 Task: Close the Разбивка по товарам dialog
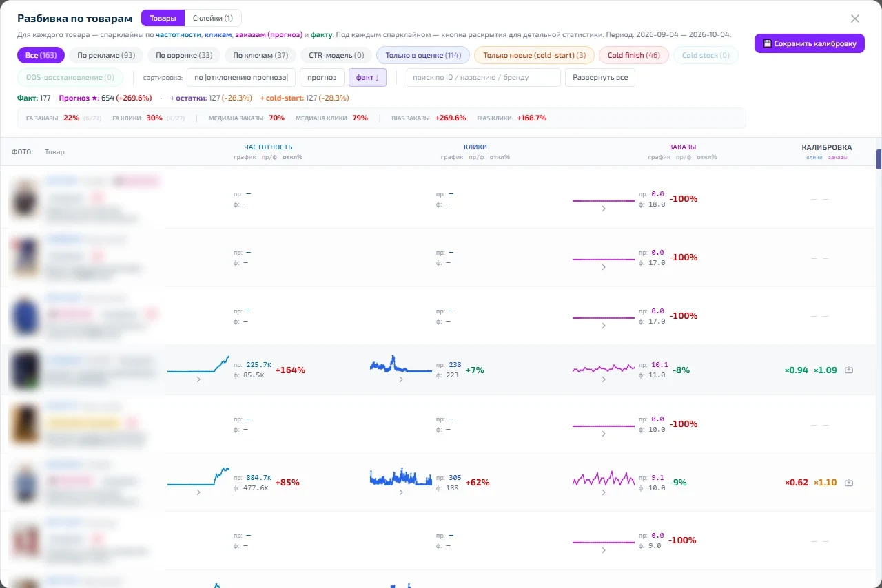click(x=855, y=19)
